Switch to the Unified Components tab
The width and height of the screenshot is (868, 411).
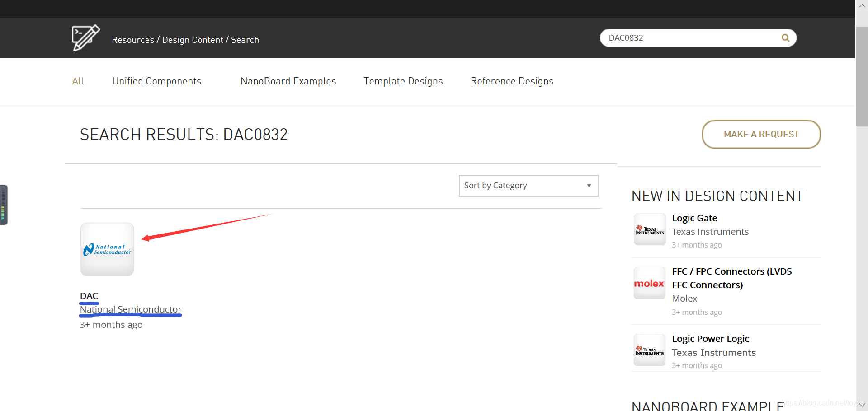click(x=157, y=81)
